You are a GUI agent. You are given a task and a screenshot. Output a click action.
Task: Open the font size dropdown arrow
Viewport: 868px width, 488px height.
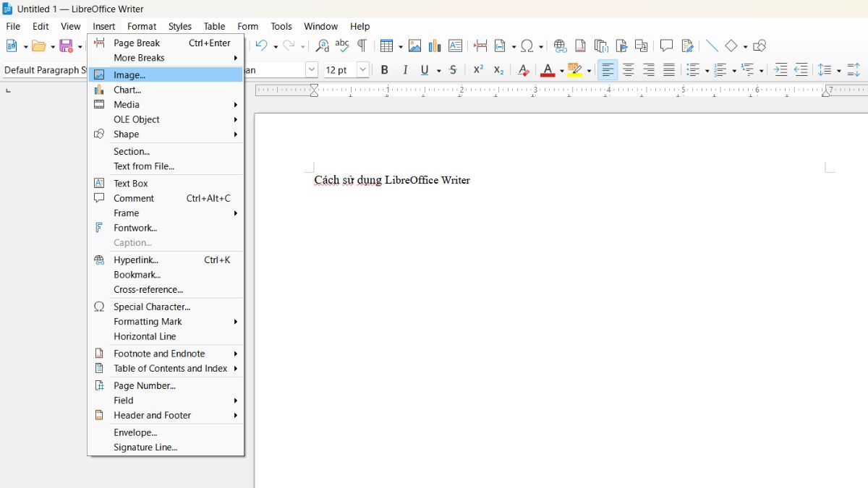(x=363, y=70)
